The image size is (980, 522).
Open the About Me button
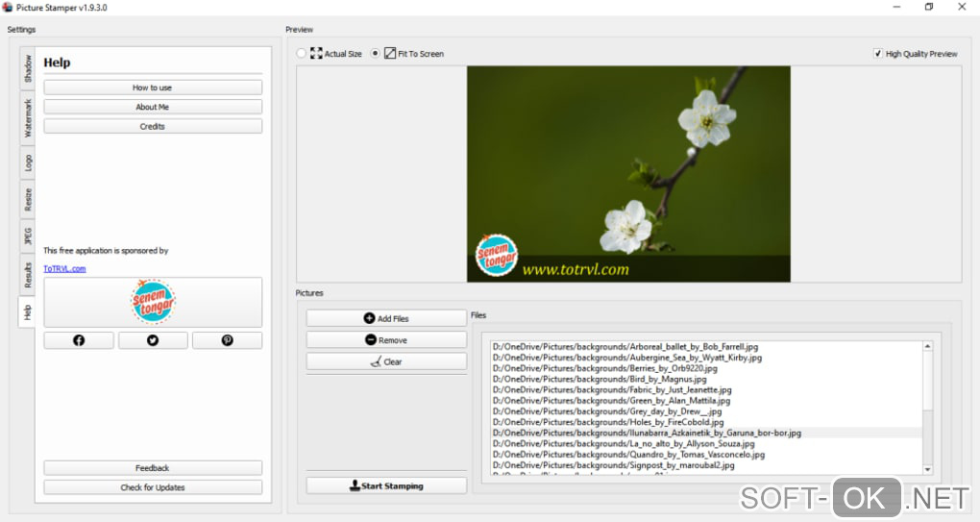pos(153,107)
